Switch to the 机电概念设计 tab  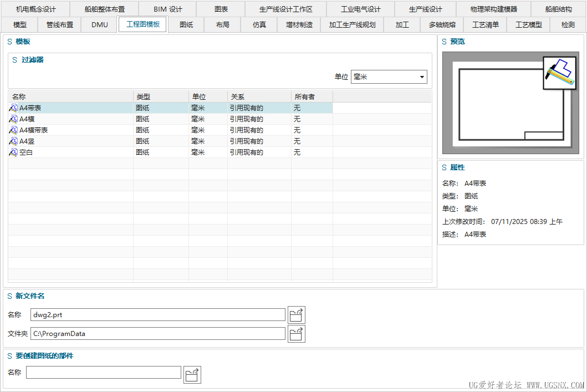tap(36, 9)
